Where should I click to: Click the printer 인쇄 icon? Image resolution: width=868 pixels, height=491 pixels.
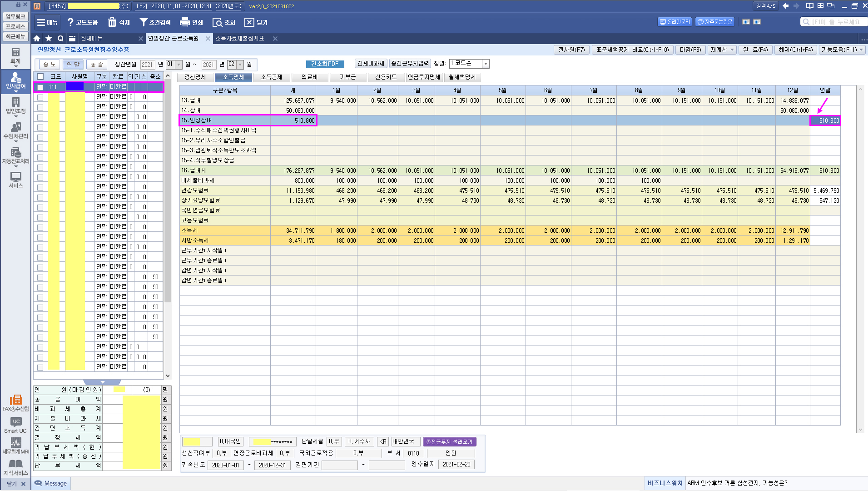click(184, 22)
